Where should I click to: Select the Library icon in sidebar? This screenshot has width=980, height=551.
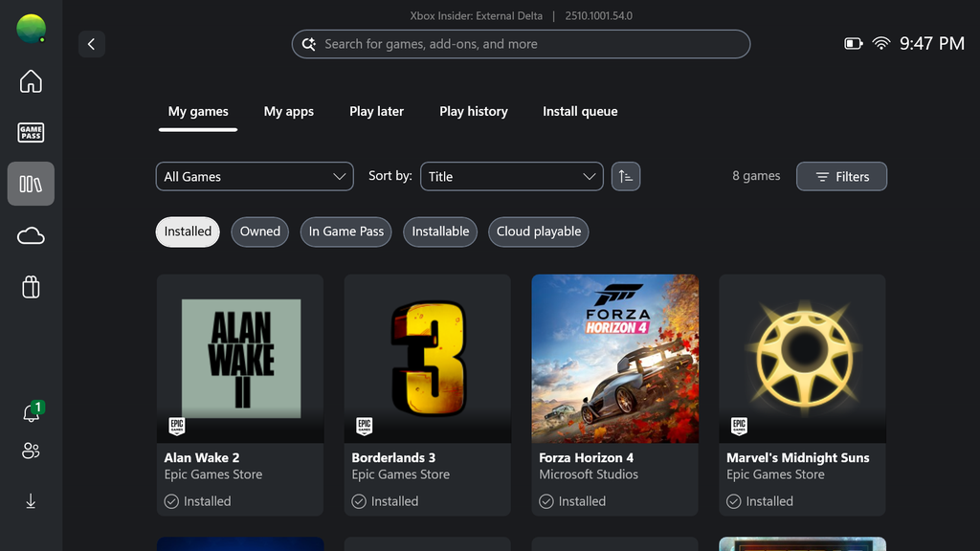point(31,184)
